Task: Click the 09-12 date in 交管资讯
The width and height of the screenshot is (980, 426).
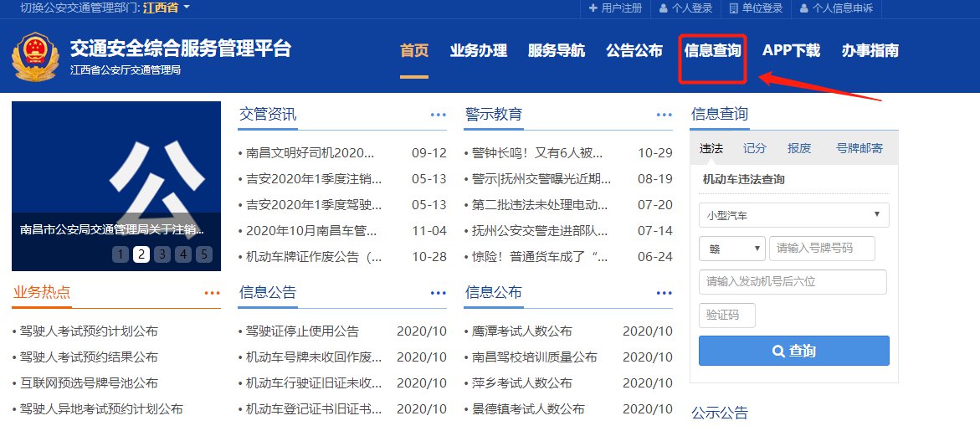Action: [429, 153]
